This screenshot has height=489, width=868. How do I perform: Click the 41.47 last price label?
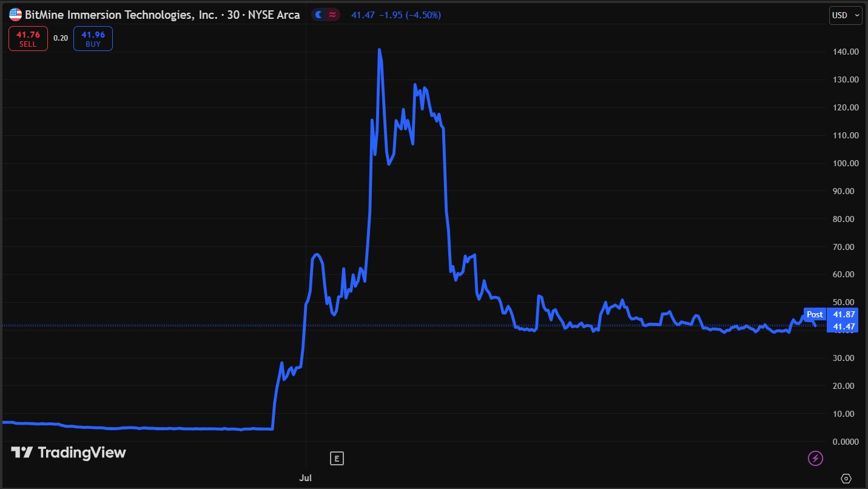pos(844,326)
